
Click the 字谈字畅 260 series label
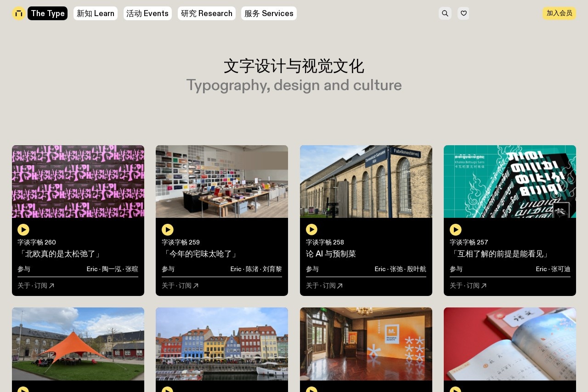coord(37,242)
